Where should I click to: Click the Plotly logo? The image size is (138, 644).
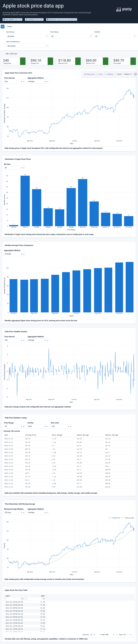point(124,9)
